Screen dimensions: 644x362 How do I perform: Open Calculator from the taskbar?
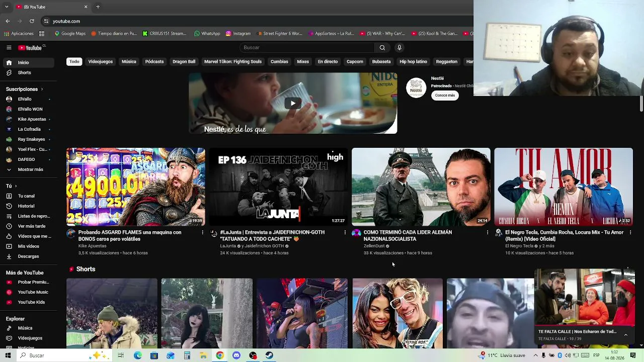pos(187,355)
